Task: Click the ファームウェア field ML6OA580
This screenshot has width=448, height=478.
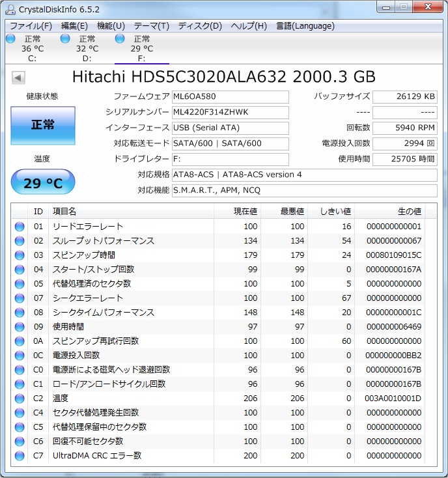Action: click(x=230, y=97)
